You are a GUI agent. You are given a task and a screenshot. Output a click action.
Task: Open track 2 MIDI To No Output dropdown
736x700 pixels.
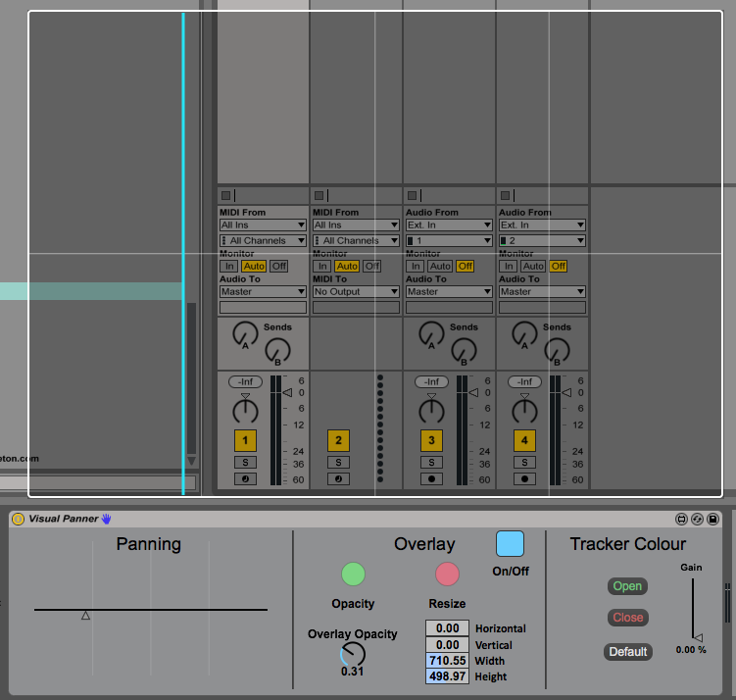[356, 292]
